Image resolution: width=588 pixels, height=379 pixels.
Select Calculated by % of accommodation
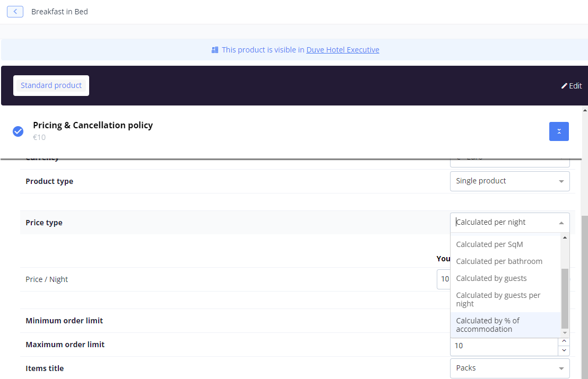coord(488,325)
